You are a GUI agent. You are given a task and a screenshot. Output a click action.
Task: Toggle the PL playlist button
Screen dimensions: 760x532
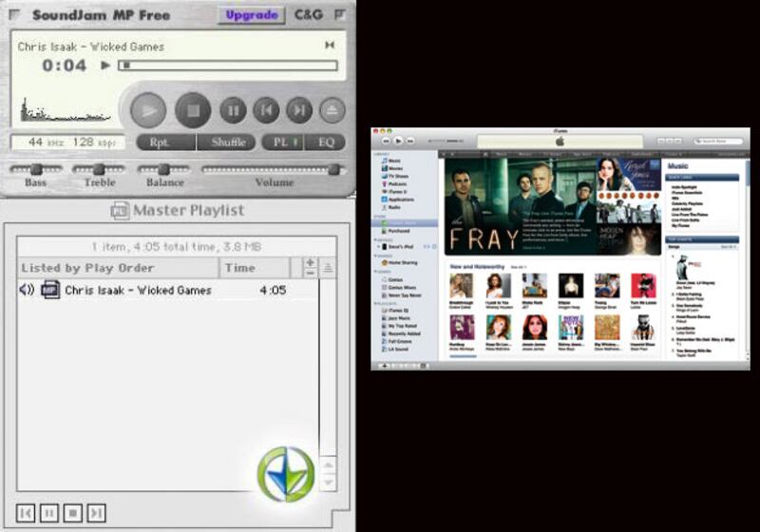(282, 142)
